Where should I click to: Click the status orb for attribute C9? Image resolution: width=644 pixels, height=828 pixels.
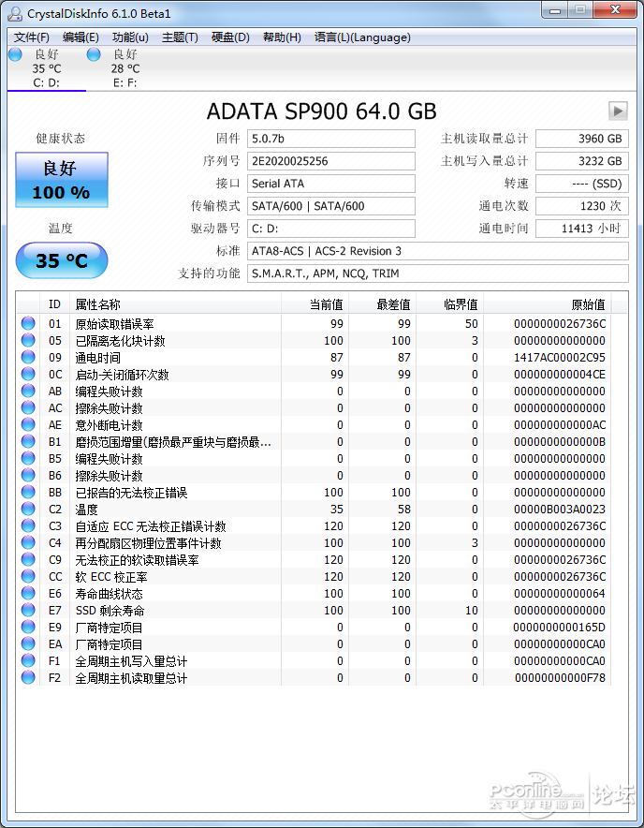coord(28,559)
